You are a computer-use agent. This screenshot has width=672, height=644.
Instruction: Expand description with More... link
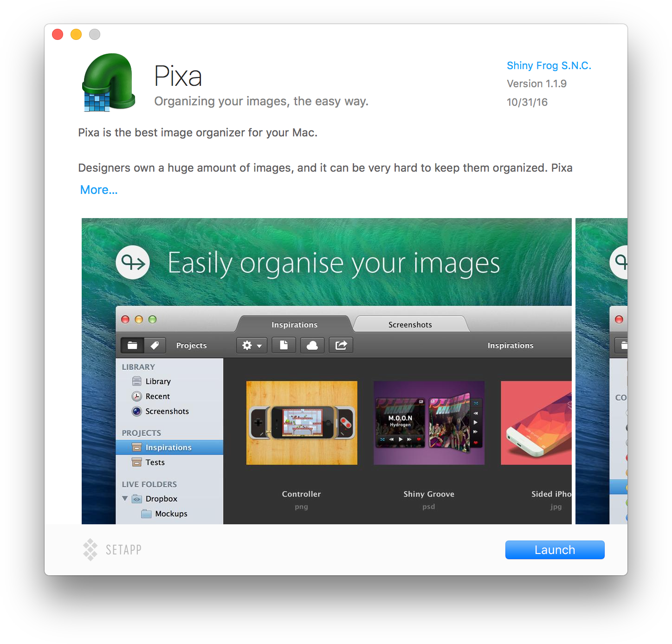point(99,190)
